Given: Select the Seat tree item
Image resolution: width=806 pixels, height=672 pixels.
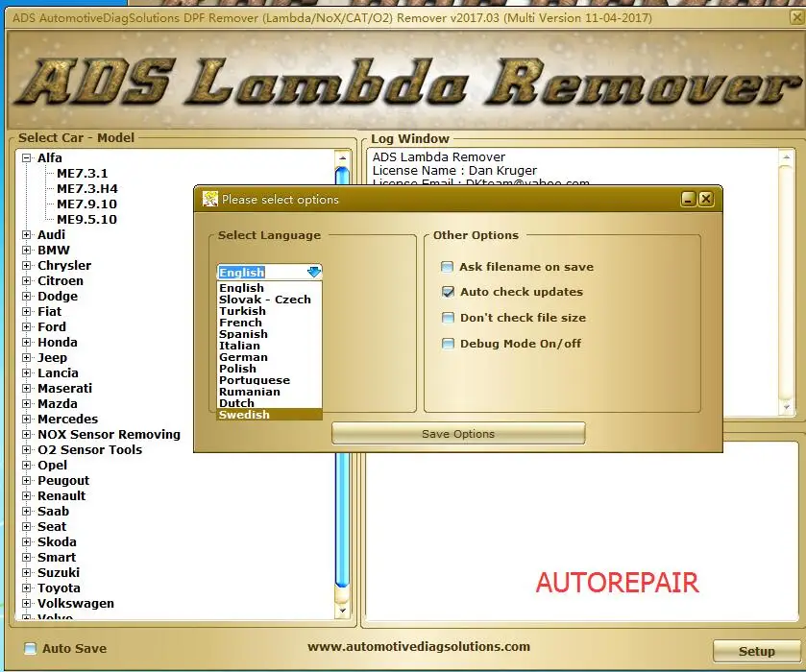Looking at the screenshot, I should (52, 527).
